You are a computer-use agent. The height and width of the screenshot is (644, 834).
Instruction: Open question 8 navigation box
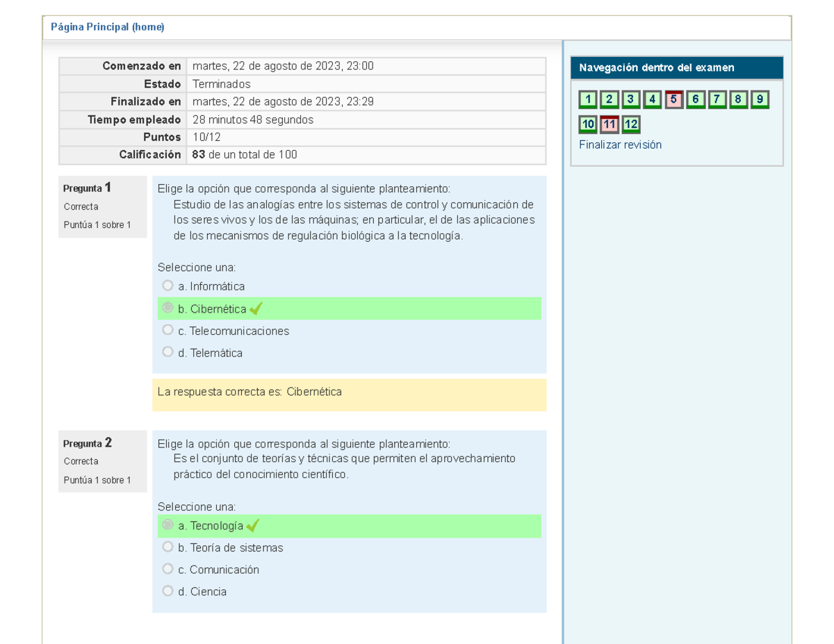(738, 99)
